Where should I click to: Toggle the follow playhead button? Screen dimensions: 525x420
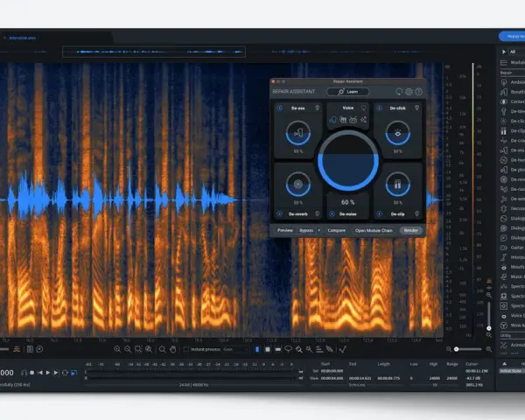coord(73,373)
